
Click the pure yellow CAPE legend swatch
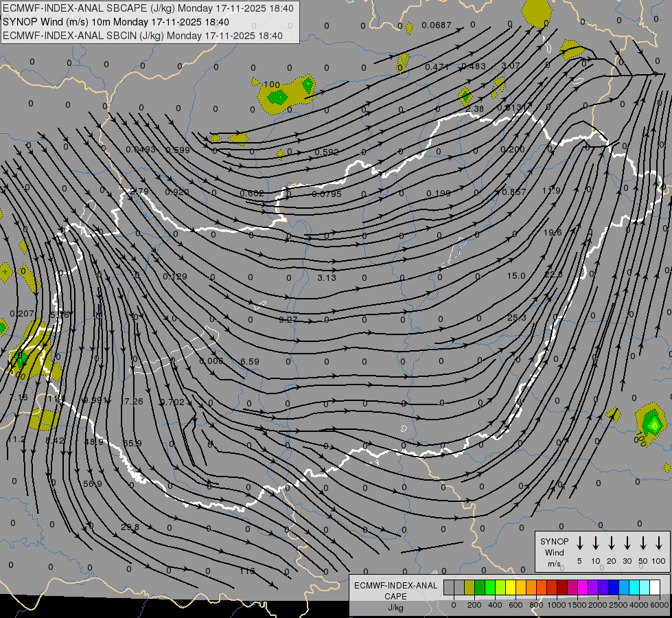click(511, 587)
